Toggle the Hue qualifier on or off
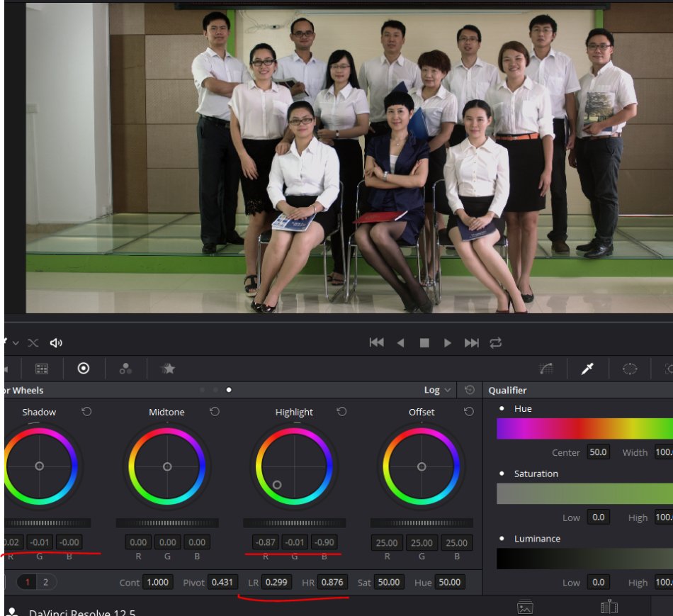The width and height of the screenshot is (673, 616). point(502,408)
